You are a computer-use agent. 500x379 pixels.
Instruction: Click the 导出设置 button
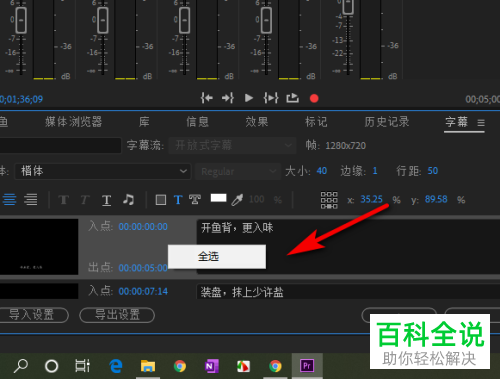(117, 315)
